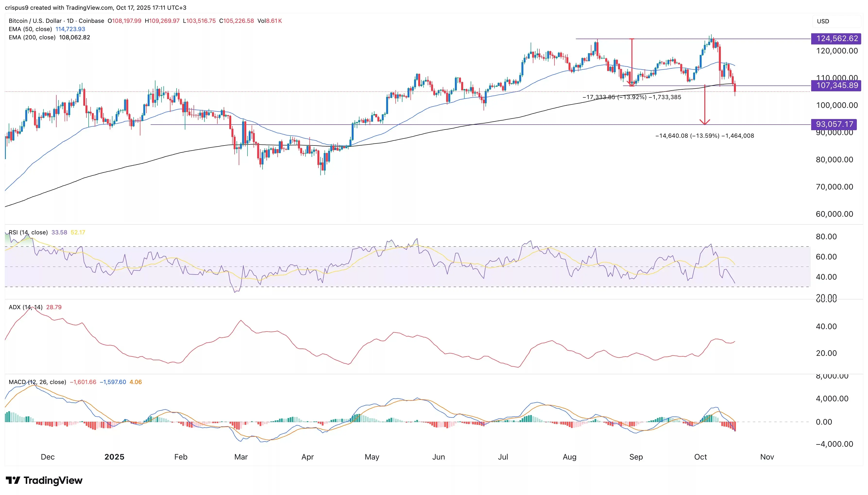Toggle the RSI (14, close) indicator legend

[x=28, y=232]
